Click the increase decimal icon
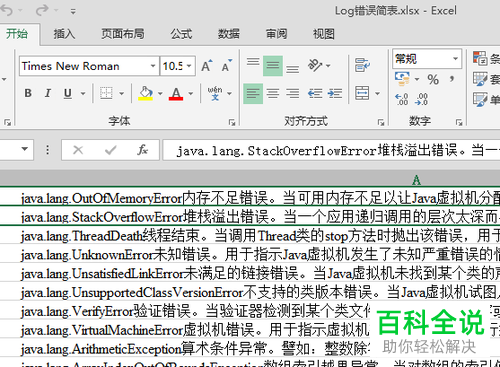This screenshot has height=367, width=500. coord(402,99)
